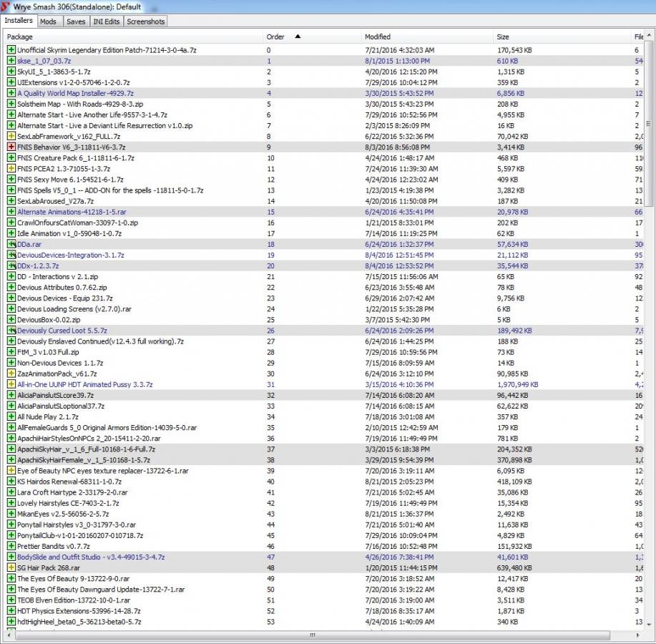This screenshot has height=644, width=656.
Task: Select MikanEyes v2.5-56056-2-5.7z
Action: tap(325, 514)
